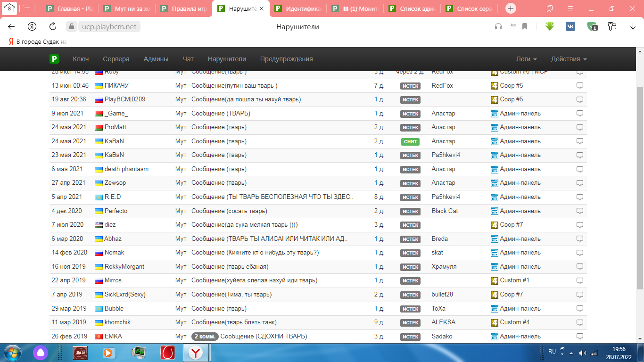This screenshot has width=644, height=362.
Task: Expand the Логи dropdown menu
Action: (527, 59)
